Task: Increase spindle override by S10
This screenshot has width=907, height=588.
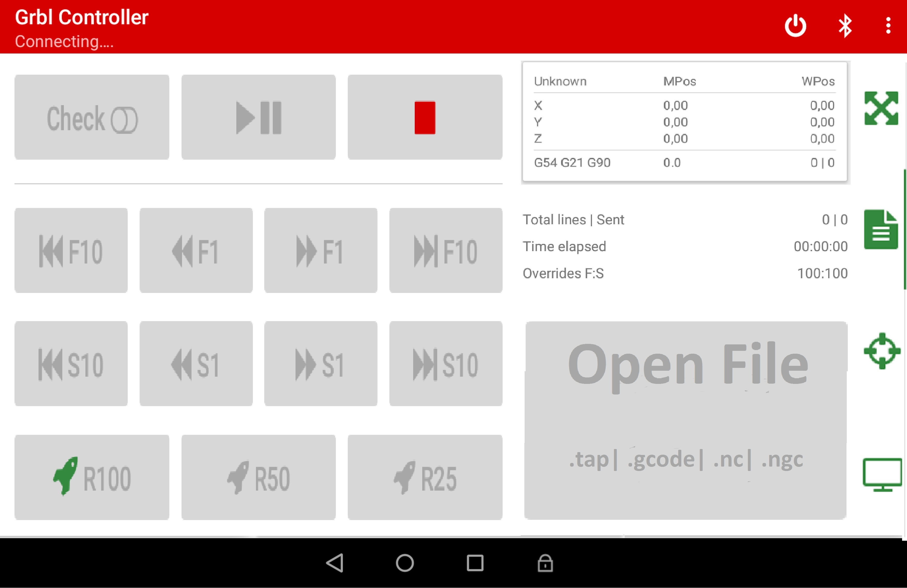Action: point(446,364)
